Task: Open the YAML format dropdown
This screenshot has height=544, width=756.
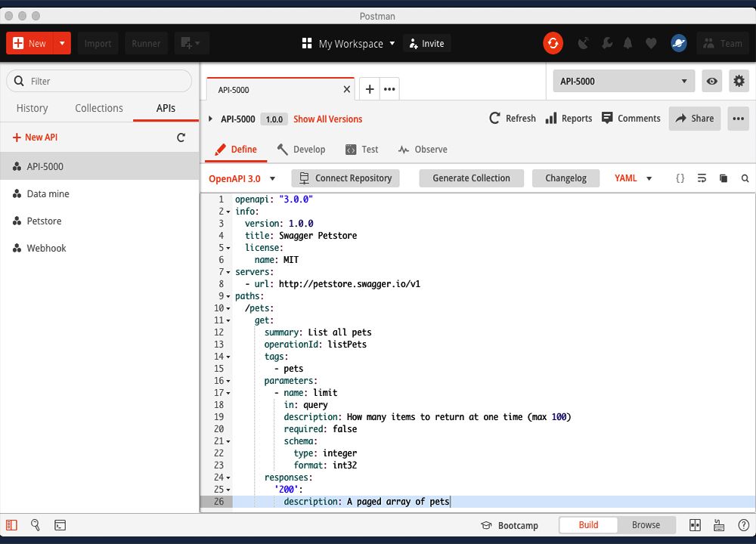Action: tap(633, 178)
